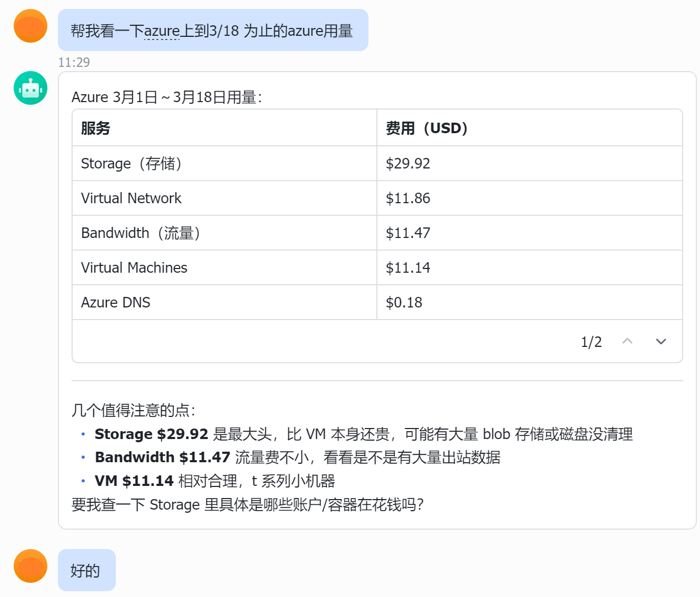Select the $0.18 cost cell
Screen dimensions: 700x597
[529, 302]
